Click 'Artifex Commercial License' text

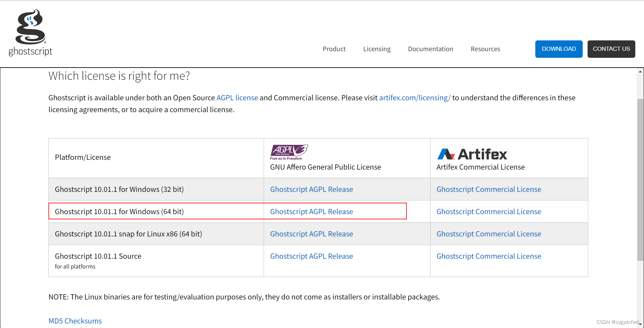click(x=480, y=167)
